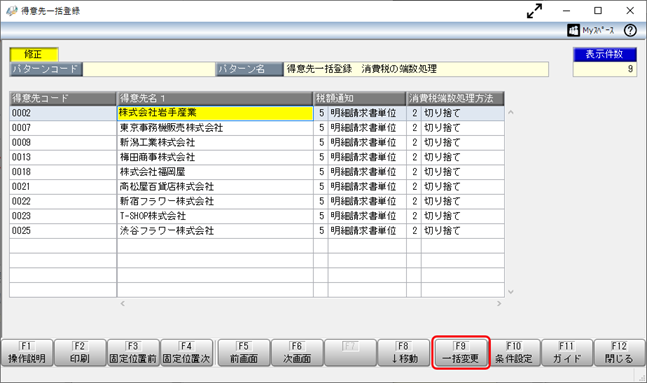This screenshot has width=647, height=383.
Task: Click 明細請求書単位 in row 0002
Action: pos(363,113)
